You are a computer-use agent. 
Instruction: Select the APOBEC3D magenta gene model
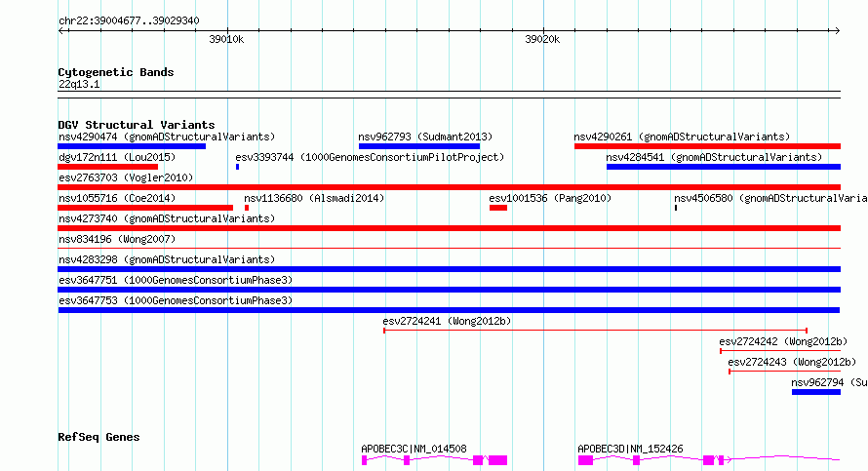click(709, 460)
